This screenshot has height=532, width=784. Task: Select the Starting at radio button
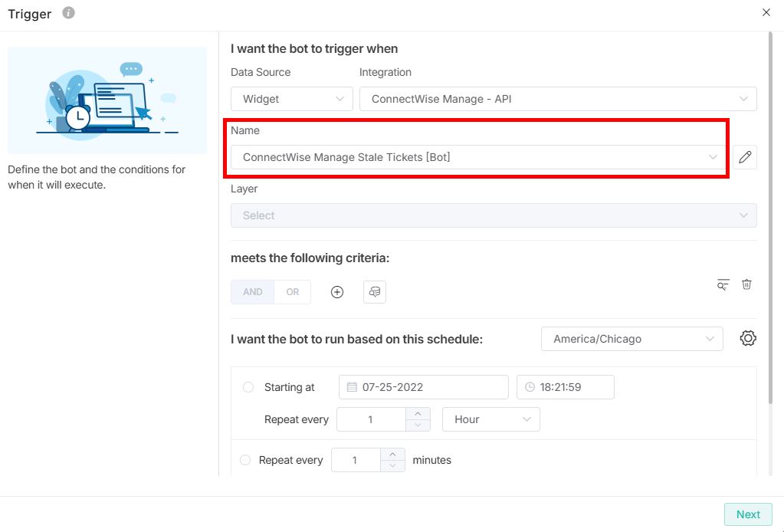click(248, 387)
